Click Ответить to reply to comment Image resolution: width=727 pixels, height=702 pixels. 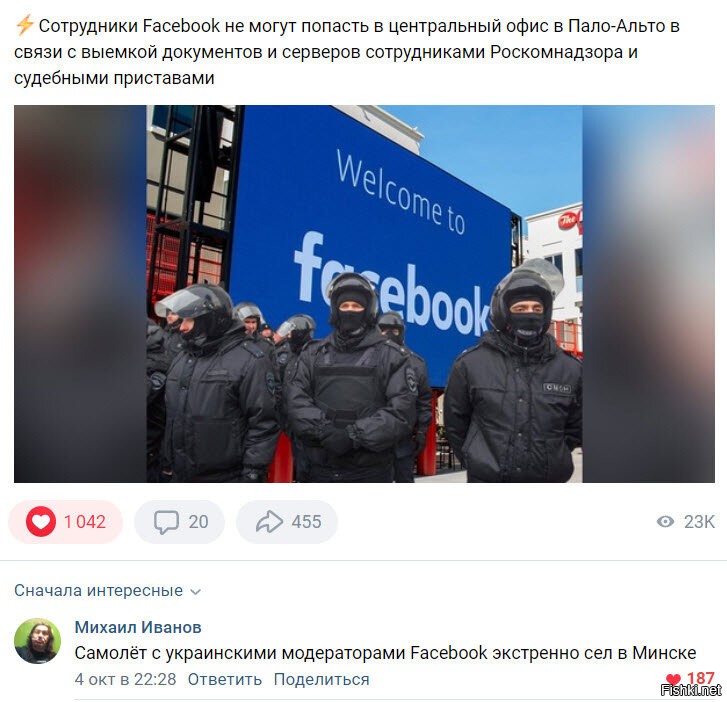[x=225, y=679]
